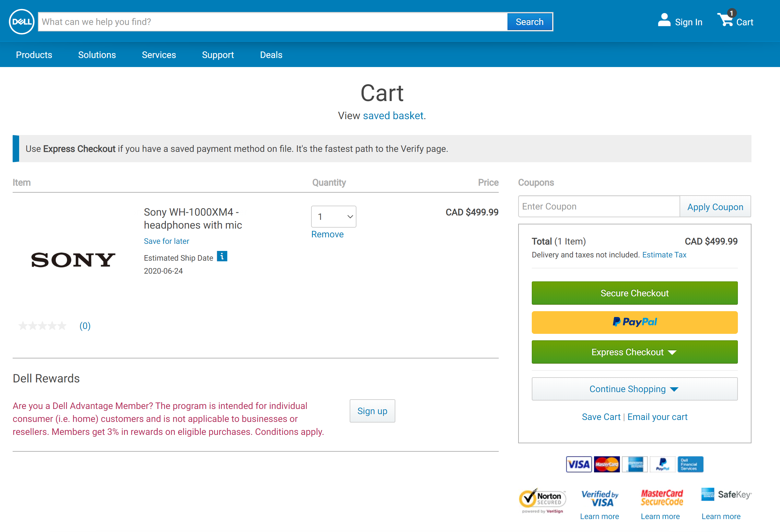
Task: Expand the Continue Shopping dropdown
Action: tap(634, 389)
